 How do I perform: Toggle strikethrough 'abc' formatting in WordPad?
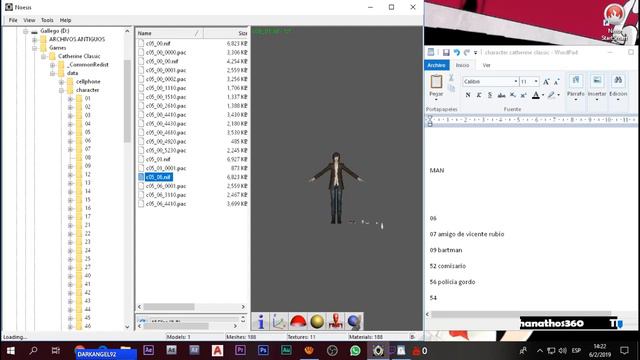point(501,95)
